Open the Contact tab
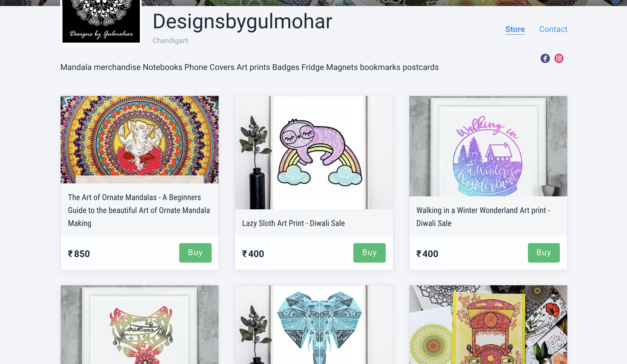The width and height of the screenshot is (627, 364). [553, 29]
